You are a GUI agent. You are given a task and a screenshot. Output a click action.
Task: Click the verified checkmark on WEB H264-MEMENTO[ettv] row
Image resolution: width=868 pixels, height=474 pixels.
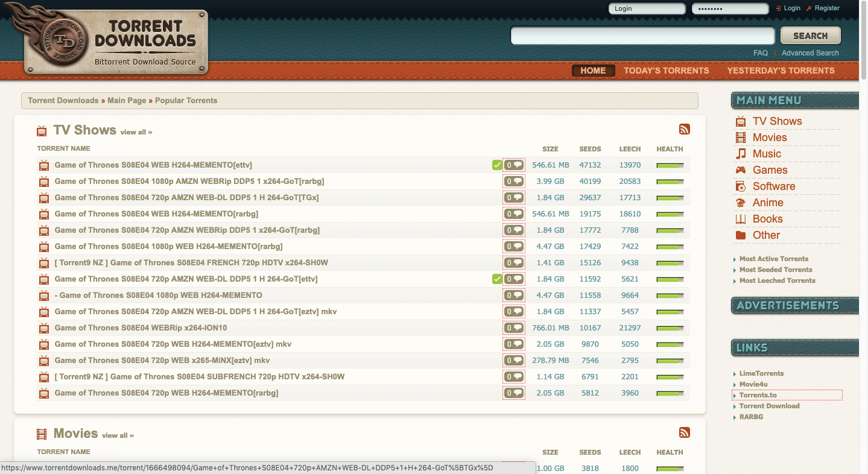pyautogui.click(x=497, y=165)
